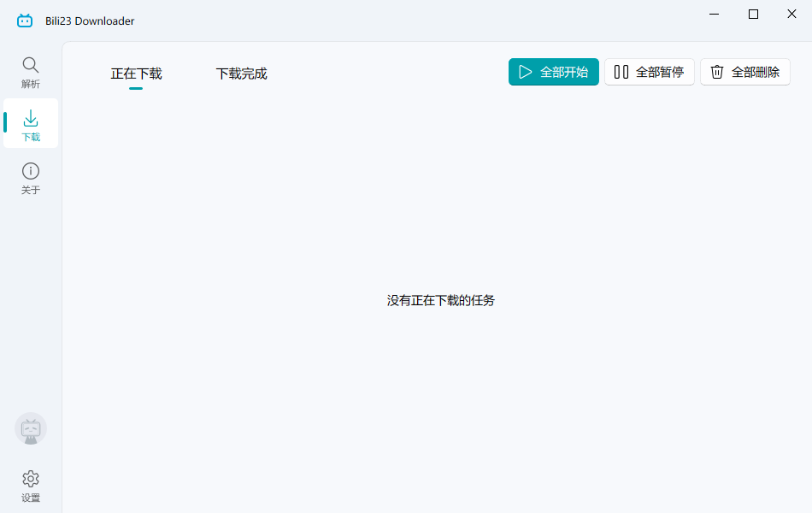Switch to the 下载完成 tab

coord(242,74)
